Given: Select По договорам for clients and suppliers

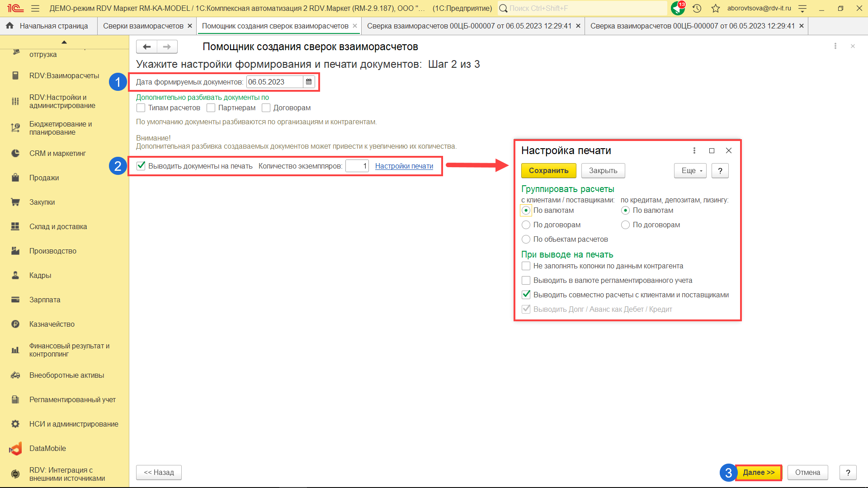Looking at the screenshot, I should pyautogui.click(x=526, y=225).
